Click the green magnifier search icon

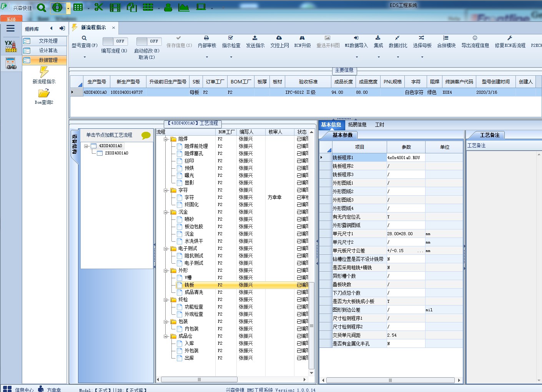[x=42, y=7]
